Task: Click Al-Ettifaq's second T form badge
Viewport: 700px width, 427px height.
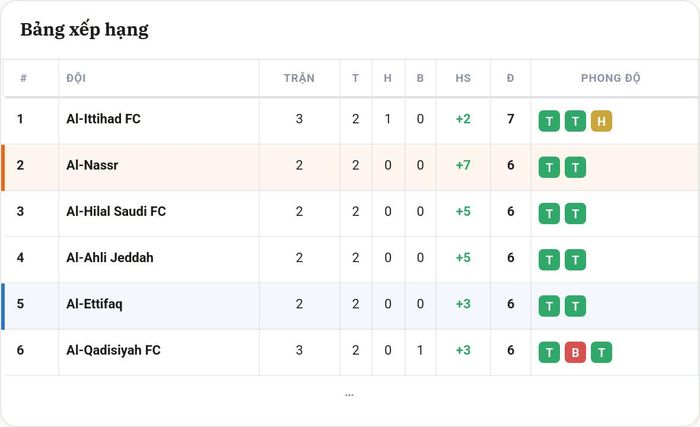Action: pos(575,306)
